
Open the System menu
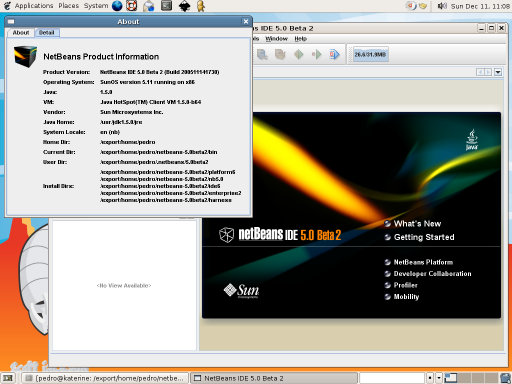point(96,6)
